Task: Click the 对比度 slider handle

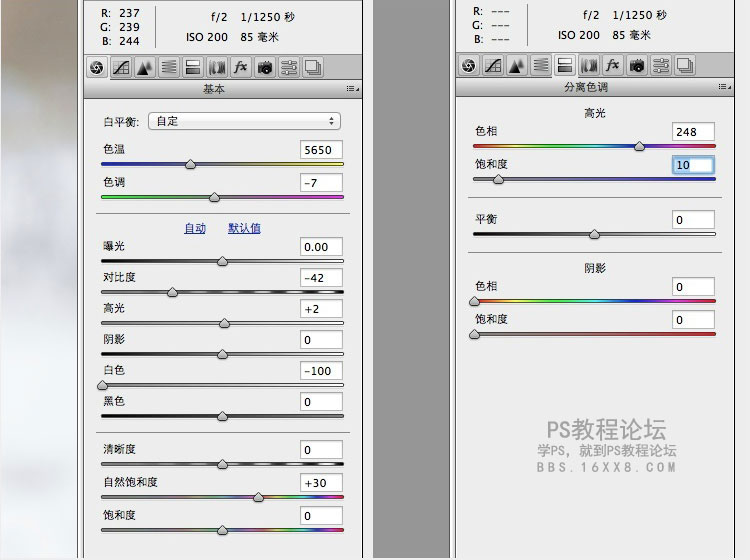Action: pos(172,292)
